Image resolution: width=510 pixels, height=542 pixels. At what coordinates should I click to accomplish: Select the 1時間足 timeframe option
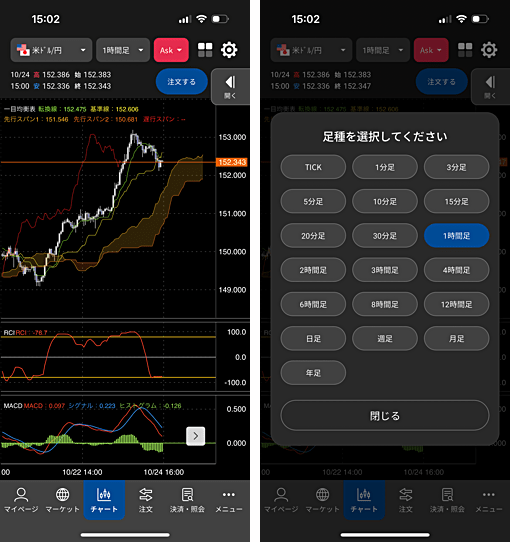(x=456, y=236)
